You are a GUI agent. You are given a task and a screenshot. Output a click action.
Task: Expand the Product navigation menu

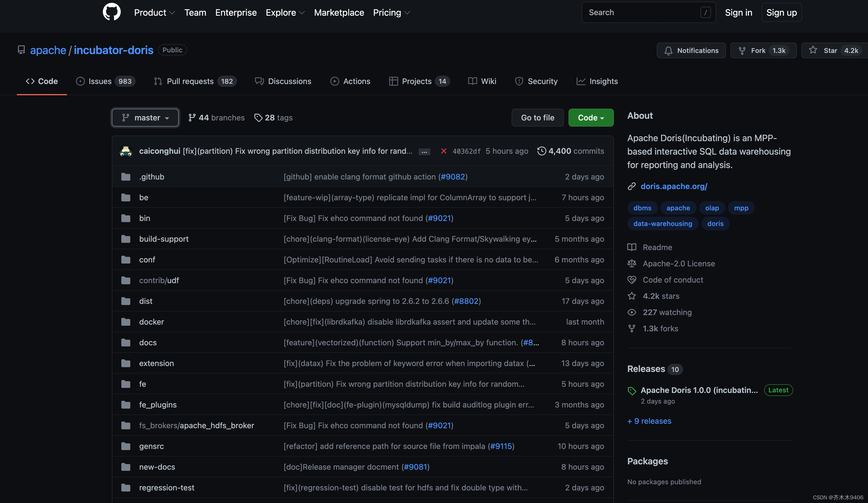tap(154, 13)
